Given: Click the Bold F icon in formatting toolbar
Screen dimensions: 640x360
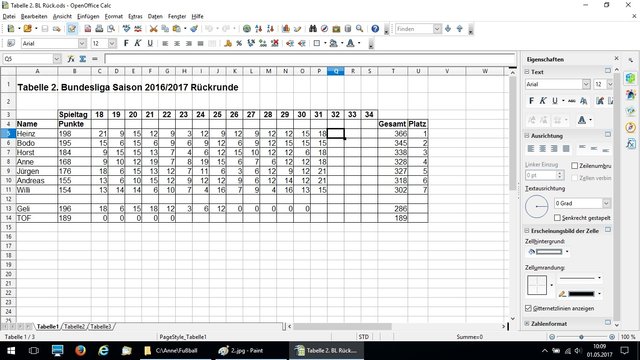Looking at the screenshot, I should (126, 43).
